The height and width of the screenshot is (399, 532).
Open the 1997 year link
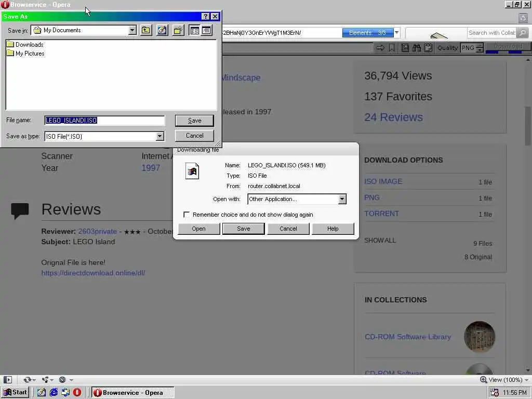(151, 168)
